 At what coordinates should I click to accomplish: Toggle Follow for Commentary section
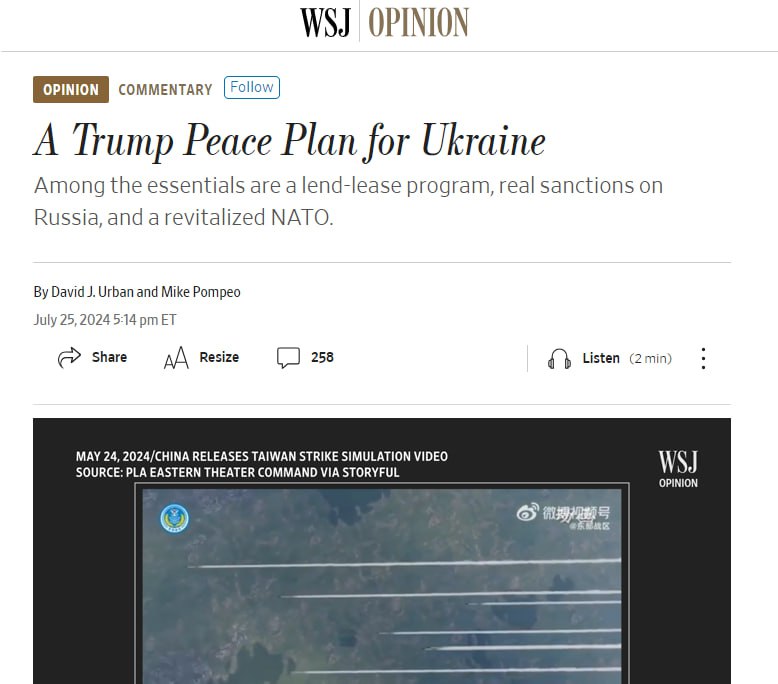[252, 87]
